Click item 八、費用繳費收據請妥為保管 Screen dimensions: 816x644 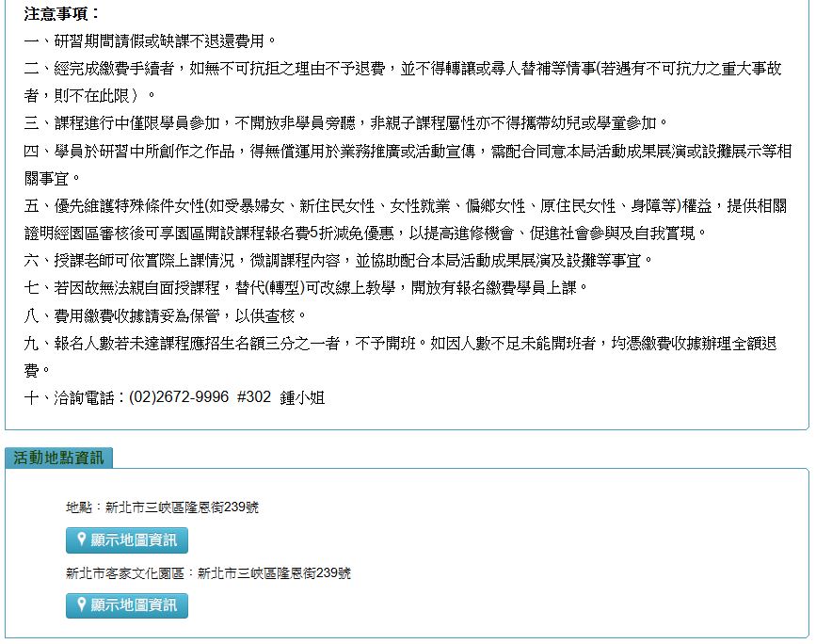tap(165, 315)
